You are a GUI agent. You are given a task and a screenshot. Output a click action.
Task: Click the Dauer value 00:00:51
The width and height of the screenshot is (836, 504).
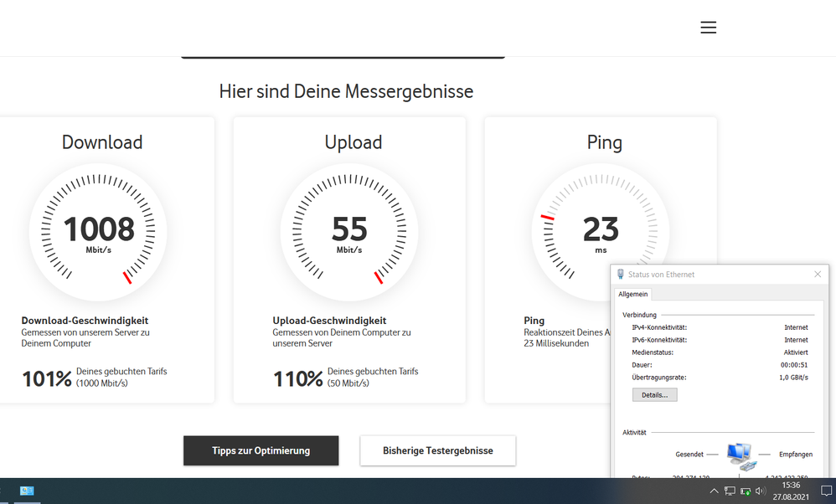click(794, 365)
